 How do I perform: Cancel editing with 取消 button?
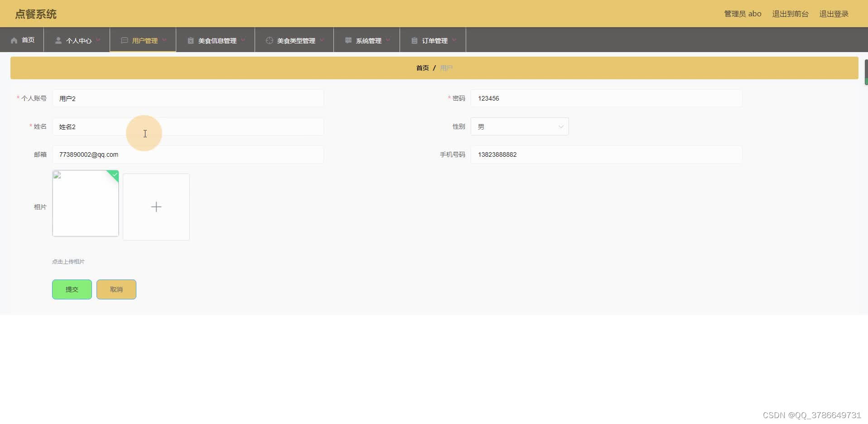point(116,289)
